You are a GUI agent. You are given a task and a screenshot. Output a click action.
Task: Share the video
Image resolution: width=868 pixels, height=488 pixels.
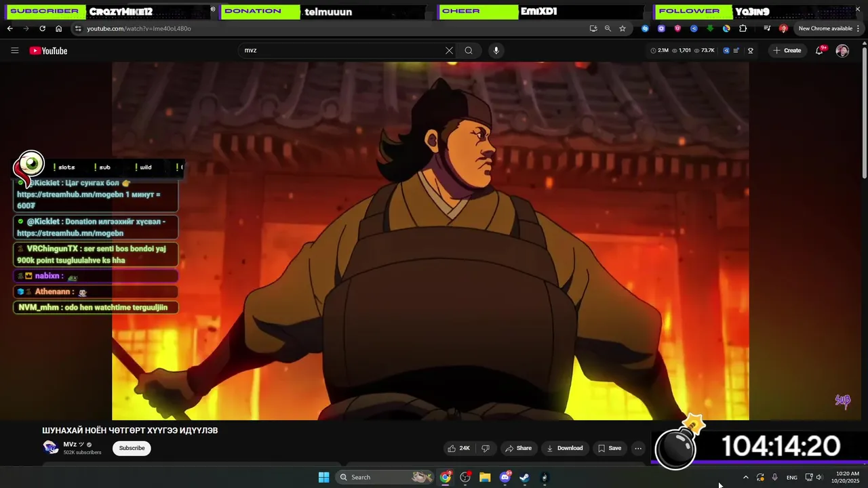pos(518,448)
